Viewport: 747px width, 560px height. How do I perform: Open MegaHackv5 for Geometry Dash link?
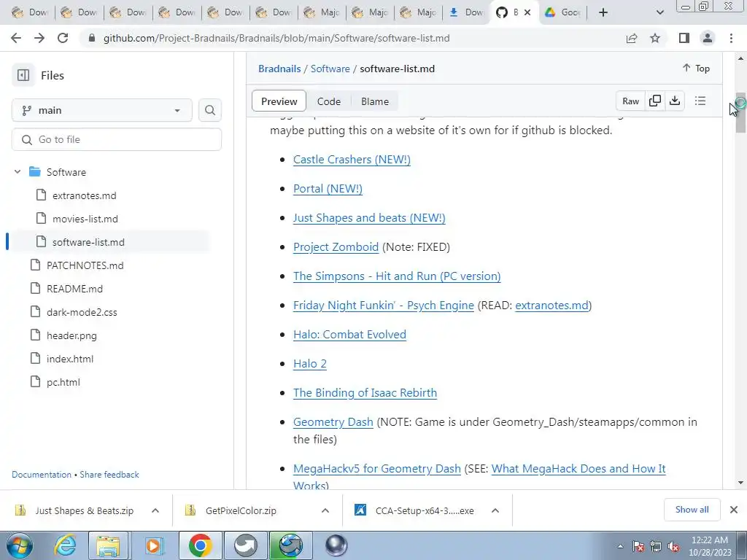(377, 469)
